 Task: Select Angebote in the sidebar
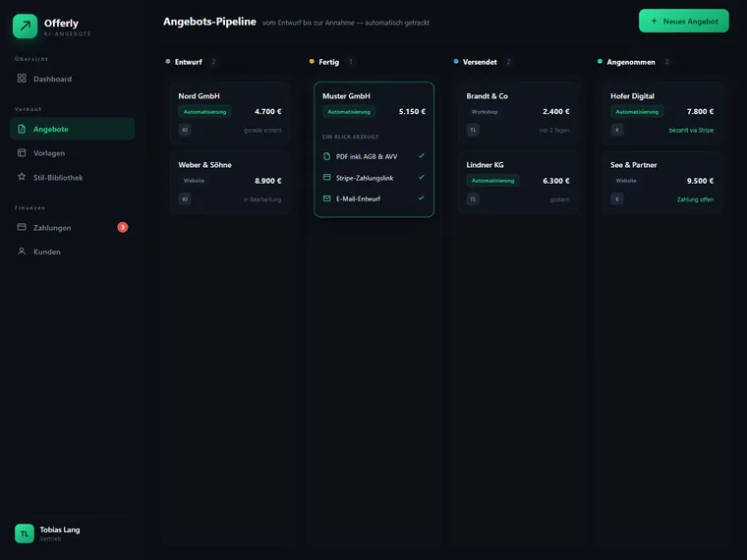72,129
